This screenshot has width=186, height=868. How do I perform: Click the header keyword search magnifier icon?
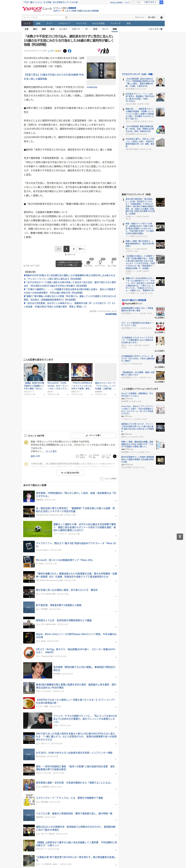(x=66, y=18)
